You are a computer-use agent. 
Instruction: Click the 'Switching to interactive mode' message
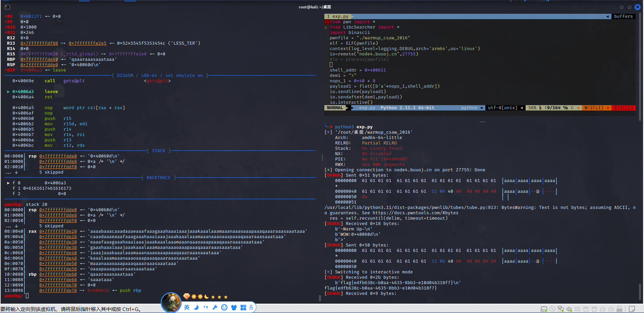[374, 272]
